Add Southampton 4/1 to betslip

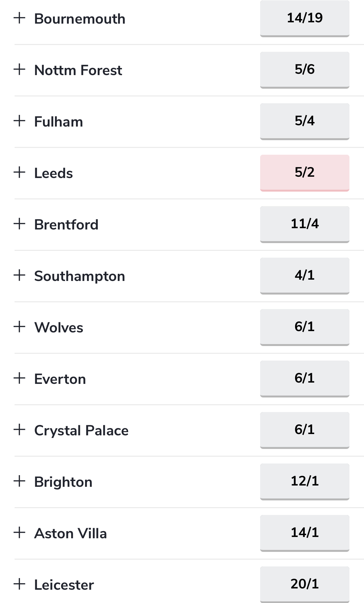click(305, 276)
